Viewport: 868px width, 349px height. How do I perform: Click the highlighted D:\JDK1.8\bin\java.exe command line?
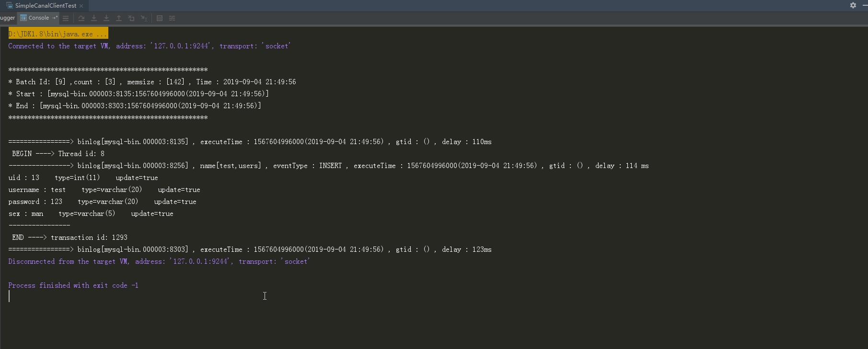click(58, 34)
